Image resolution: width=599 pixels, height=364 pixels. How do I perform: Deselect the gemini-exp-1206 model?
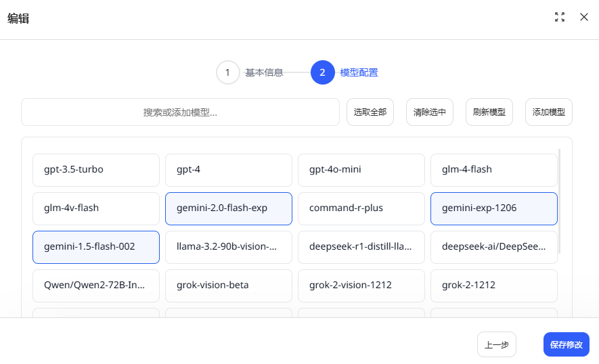494,208
